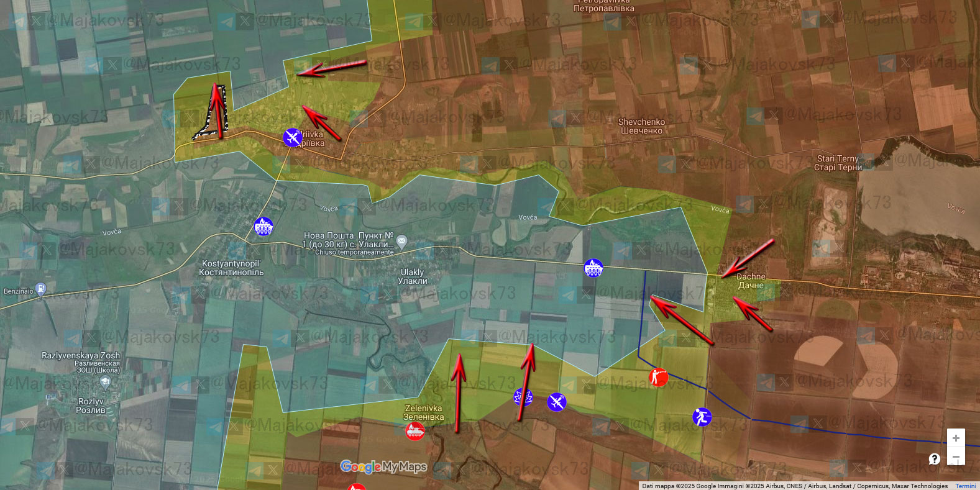Select the Kostyantynopil' label
This screenshot has width=980, height=490.
pyautogui.click(x=231, y=268)
